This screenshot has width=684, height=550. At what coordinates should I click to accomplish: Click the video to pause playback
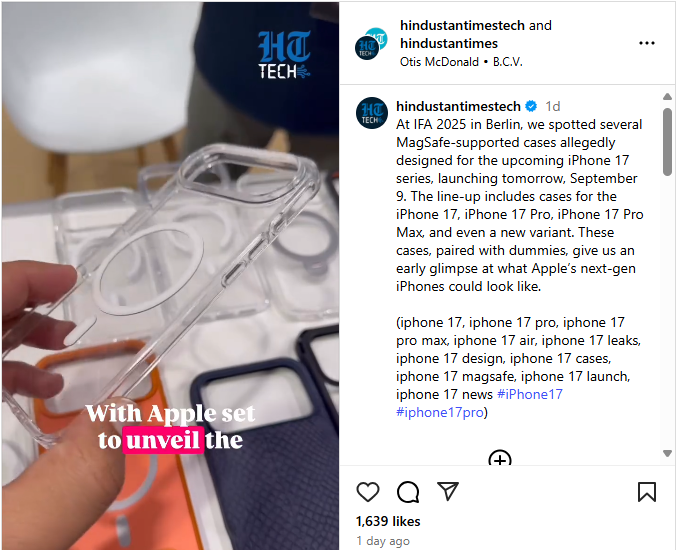click(x=170, y=276)
